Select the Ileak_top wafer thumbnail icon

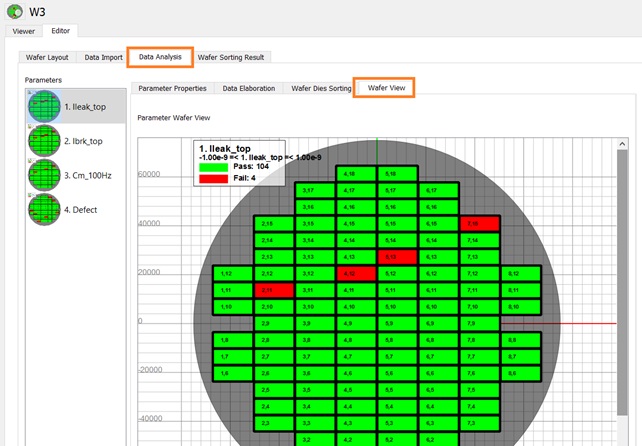[x=44, y=106]
